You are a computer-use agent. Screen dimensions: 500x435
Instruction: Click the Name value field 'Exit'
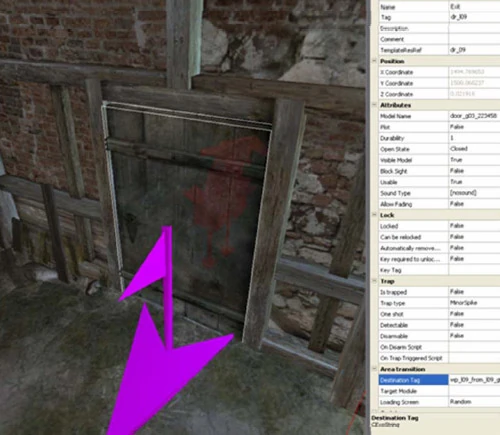(474, 7)
